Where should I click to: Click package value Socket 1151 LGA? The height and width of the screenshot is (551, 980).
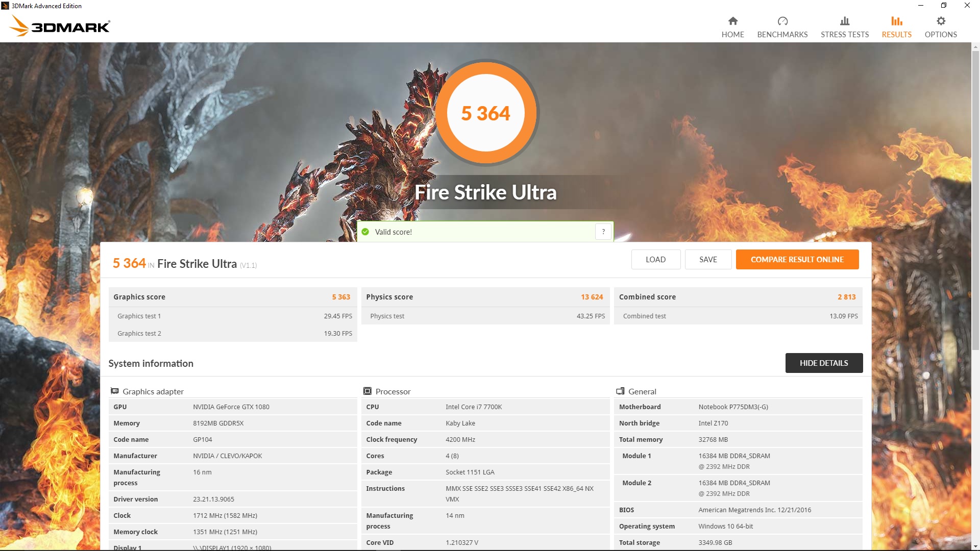tap(470, 472)
